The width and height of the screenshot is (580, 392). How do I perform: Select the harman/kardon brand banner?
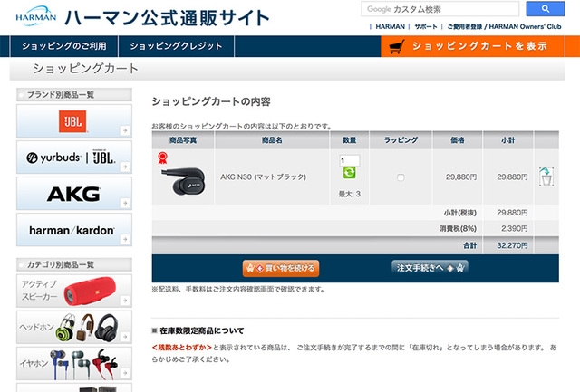pos(74,230)
